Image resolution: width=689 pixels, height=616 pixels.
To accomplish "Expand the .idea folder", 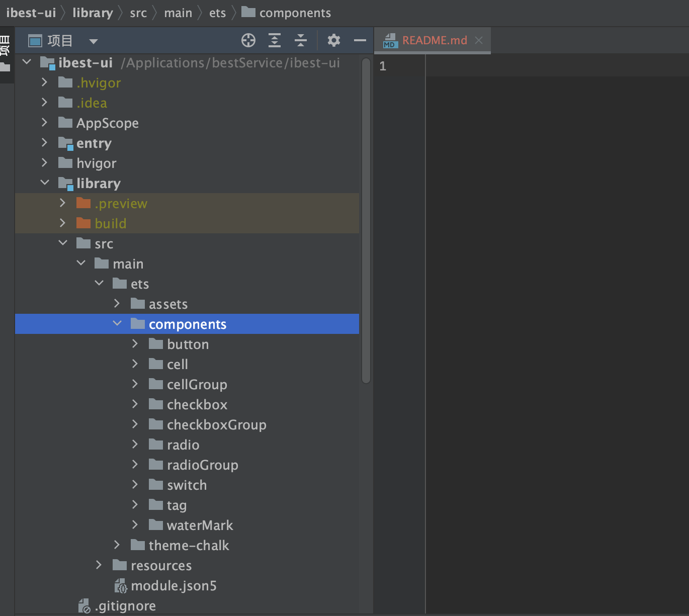I will tap(44, 102).
